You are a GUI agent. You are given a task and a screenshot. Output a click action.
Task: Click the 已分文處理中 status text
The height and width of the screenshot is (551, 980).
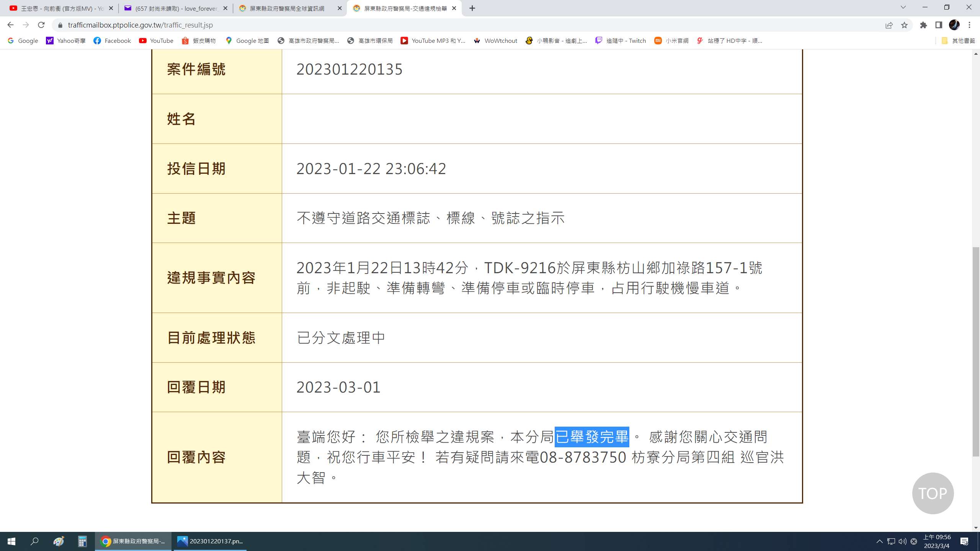coord(341,337)
